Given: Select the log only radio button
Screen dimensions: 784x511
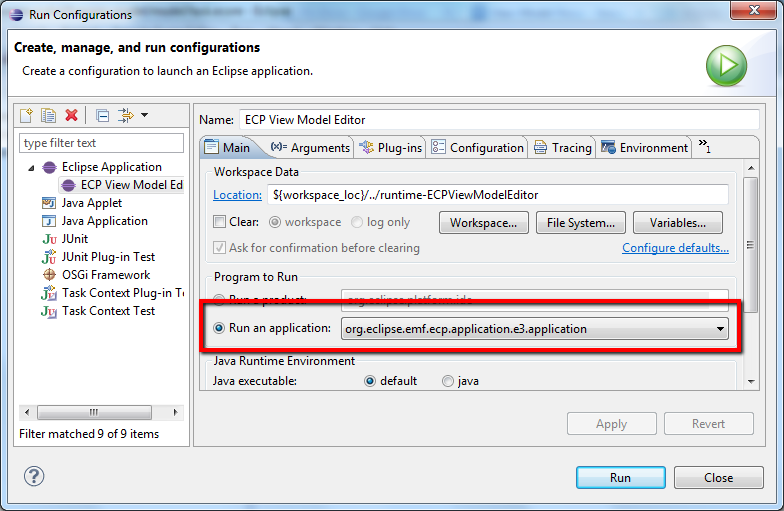Looking at the screenshot, I should pos(356,222).
